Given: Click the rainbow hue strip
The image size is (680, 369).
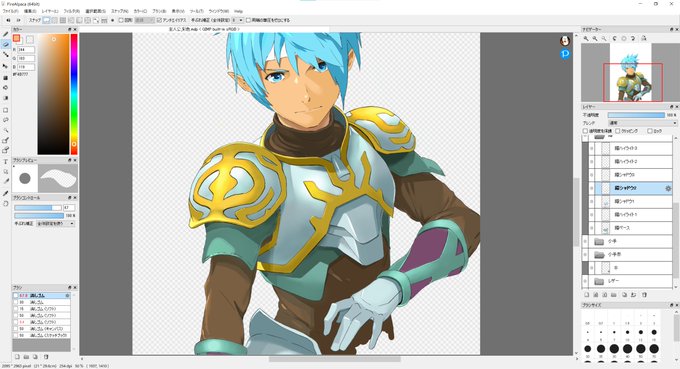Looking at the screenshot, I should coord(74,94).
